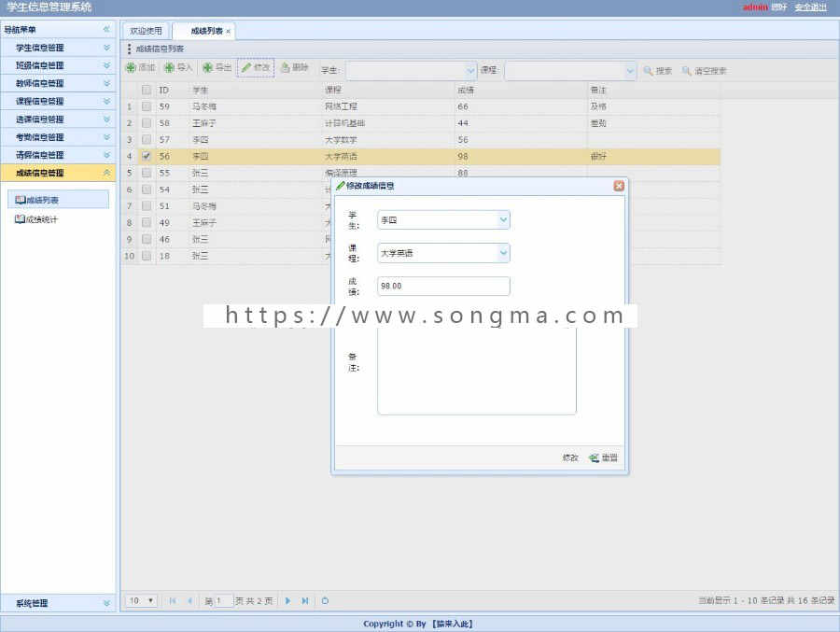Select the 王麻子 row with 计算机基础

(421, 122)
